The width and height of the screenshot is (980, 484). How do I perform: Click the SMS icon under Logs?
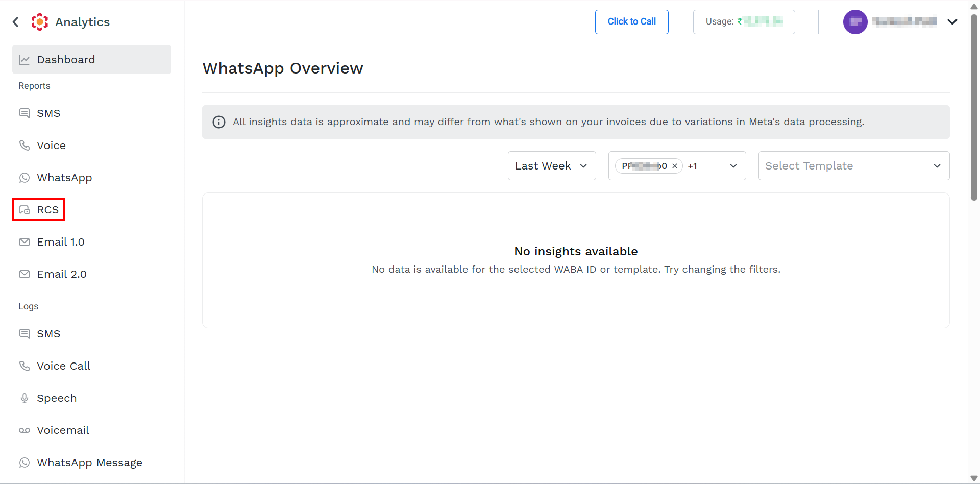(24, 334)
